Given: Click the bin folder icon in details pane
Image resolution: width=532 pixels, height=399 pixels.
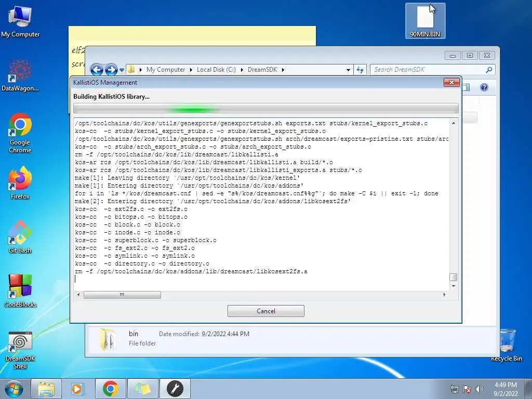Looking at the screenshot, I should pos(109,339).
